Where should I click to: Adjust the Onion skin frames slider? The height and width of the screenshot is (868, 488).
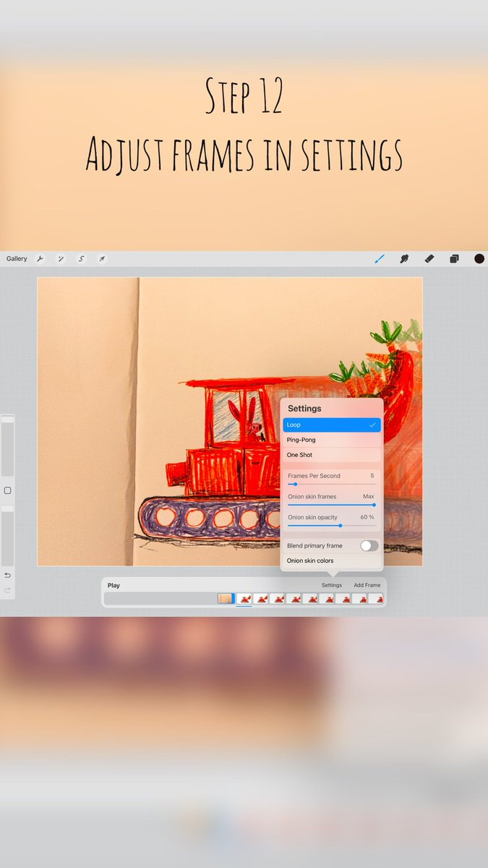point(331,505)
